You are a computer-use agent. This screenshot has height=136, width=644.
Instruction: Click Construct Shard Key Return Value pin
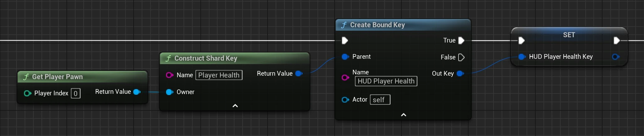pos(299,73)
